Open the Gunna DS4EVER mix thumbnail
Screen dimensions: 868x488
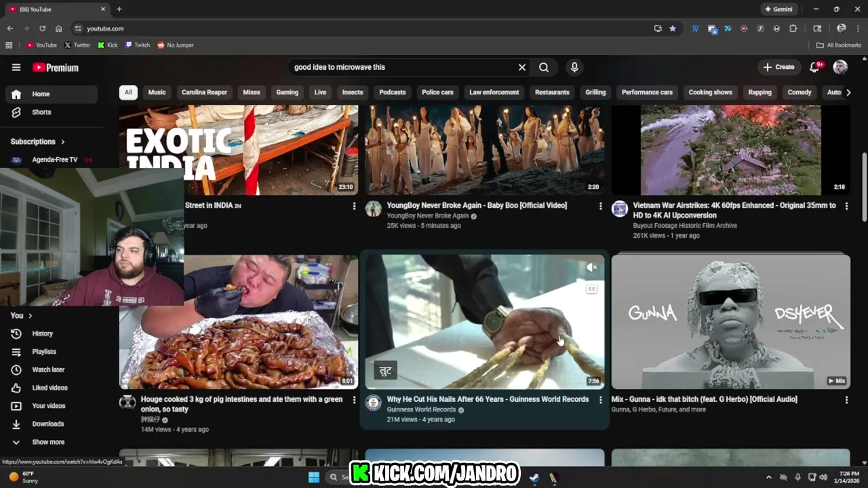point(731,322)
